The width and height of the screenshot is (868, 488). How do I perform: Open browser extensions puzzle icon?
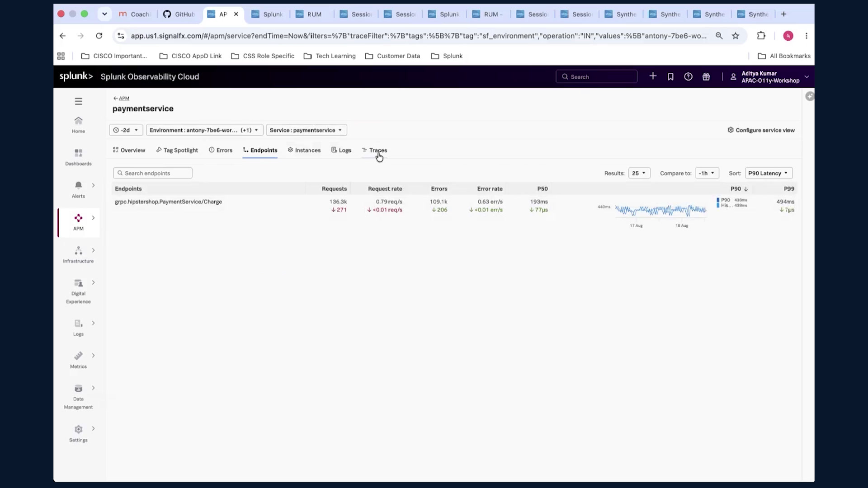click(x=761, y=36)
